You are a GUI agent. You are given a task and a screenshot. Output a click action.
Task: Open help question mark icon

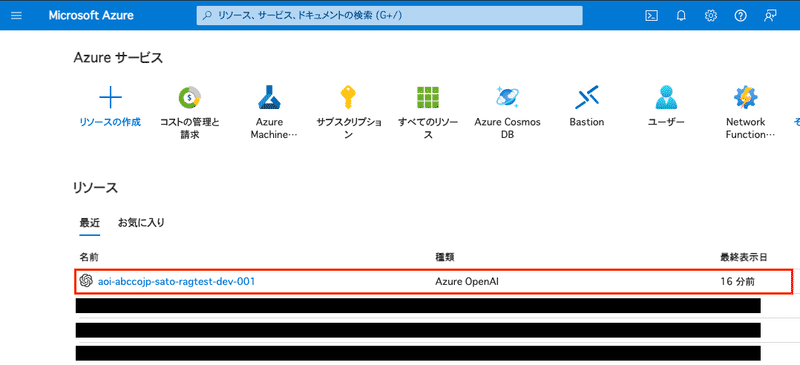click(740, 16)
